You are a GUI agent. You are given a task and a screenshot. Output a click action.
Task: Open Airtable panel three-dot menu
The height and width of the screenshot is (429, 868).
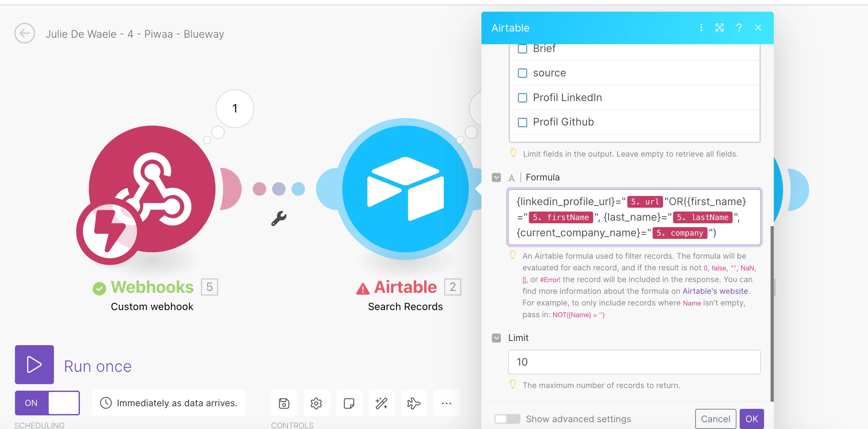[701, 28]
